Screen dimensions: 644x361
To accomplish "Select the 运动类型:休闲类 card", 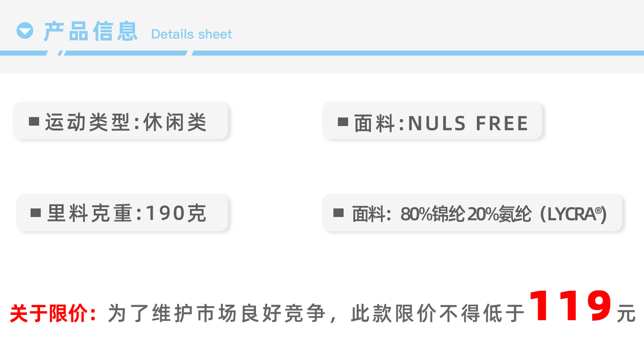I will pyautogui.click(x=120, y=121).
